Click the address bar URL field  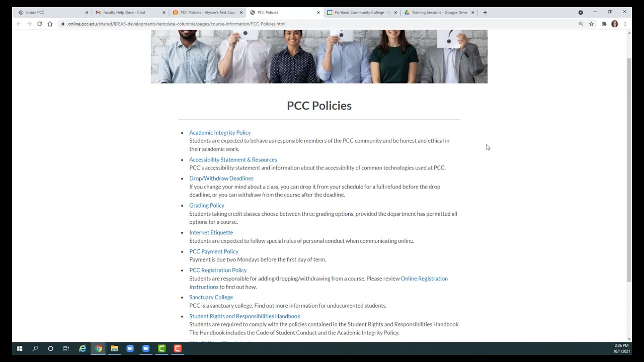[x=317, y=24]
